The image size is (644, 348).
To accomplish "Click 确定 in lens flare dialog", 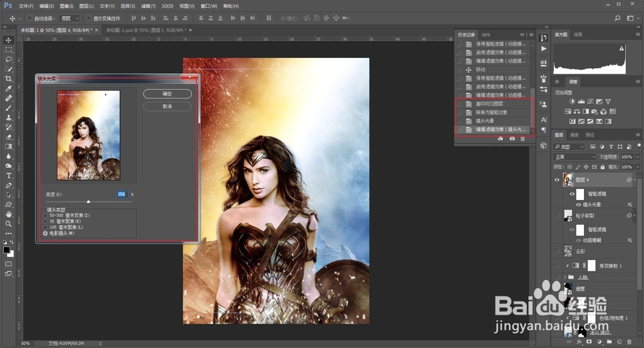I will pos(167,93).
